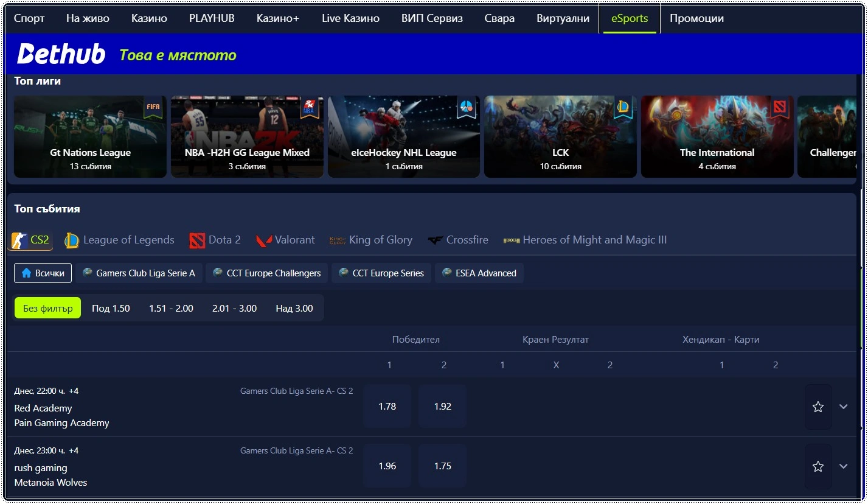
Task: Click the home icon in Всички filter
Action: 26,273
